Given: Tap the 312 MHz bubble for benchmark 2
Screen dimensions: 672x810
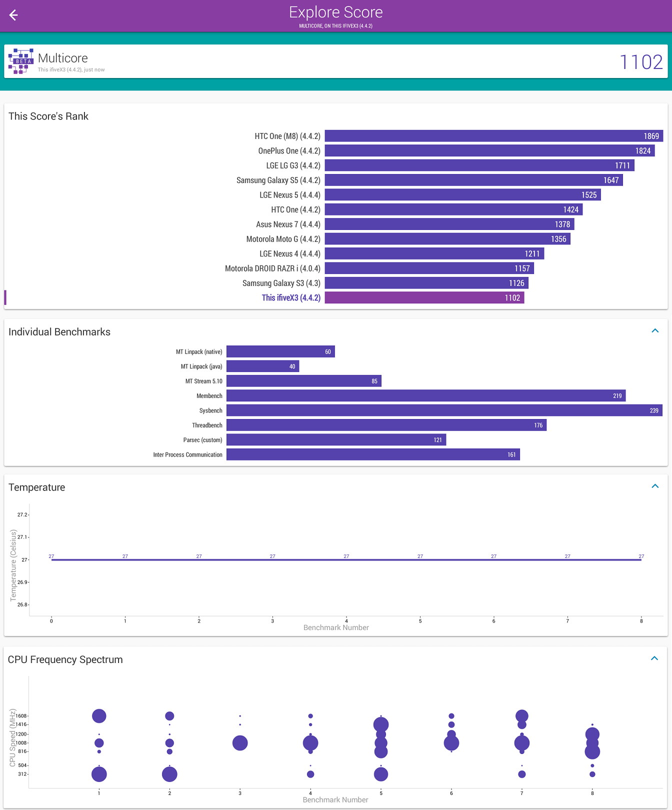Looking at the screenshot, I should click(169, 774).
